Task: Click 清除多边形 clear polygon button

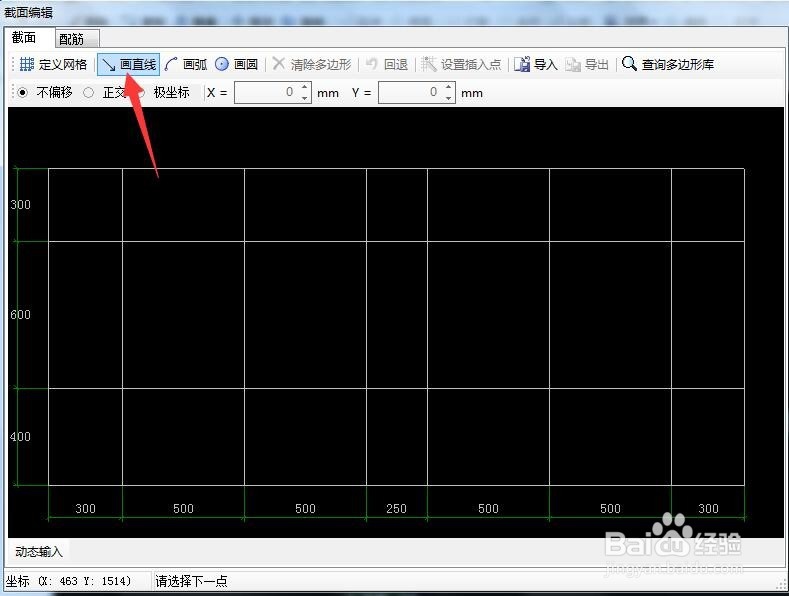Action: point(312,64)
